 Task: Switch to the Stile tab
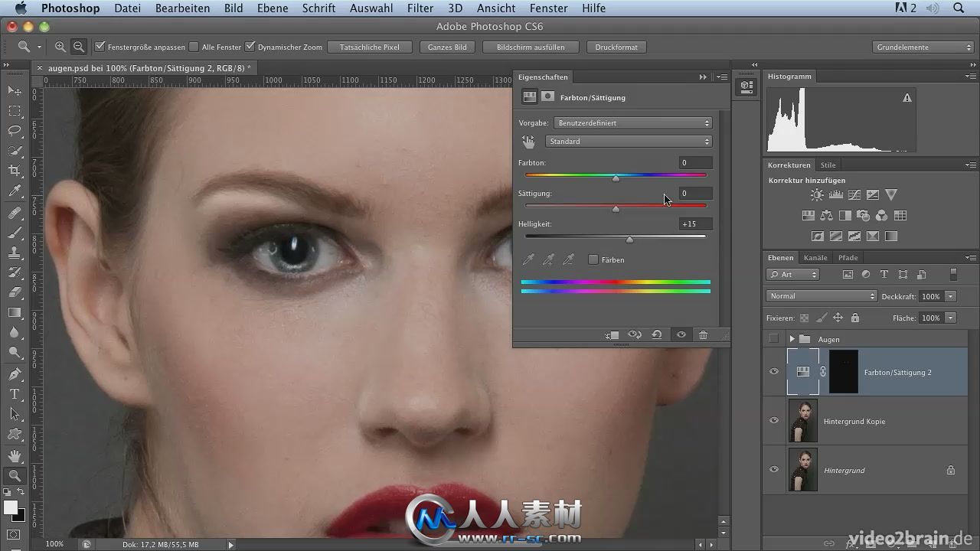click(828, 165)
